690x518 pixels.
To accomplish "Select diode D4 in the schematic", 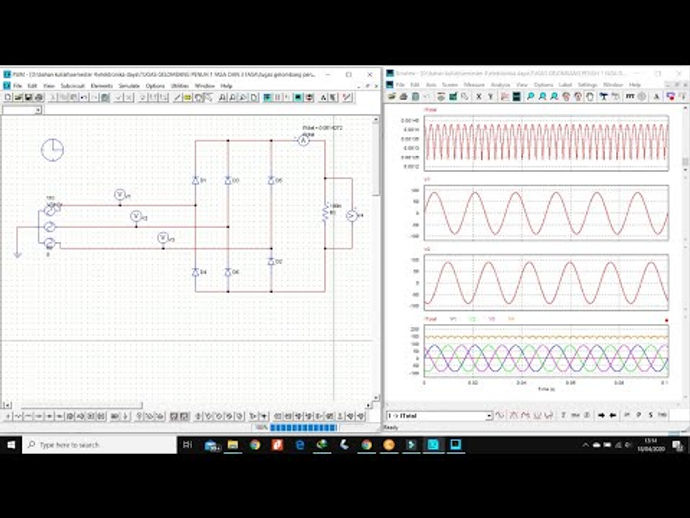I will pos(195,272).
